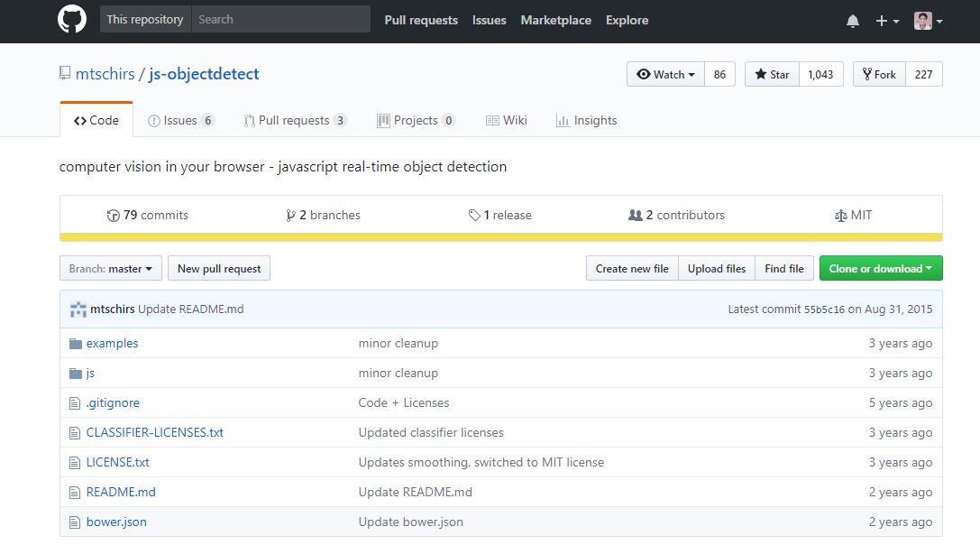
Task: Open CLASSIFIER-LICENSES.txt
Action: pos(155,432)
